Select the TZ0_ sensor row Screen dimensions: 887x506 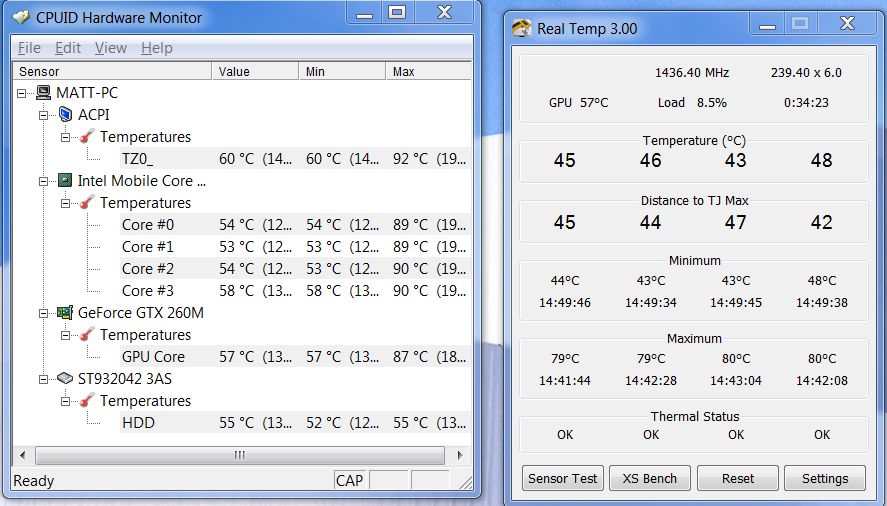pyautogui.click(x=295, y=158)
